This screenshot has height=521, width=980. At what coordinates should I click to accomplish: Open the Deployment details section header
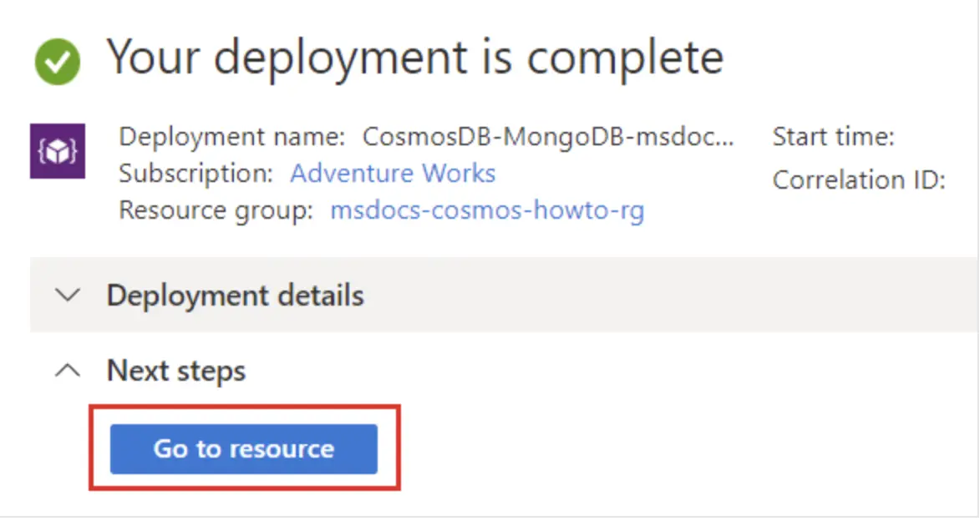pyautogui.click(x=235, y=296)
